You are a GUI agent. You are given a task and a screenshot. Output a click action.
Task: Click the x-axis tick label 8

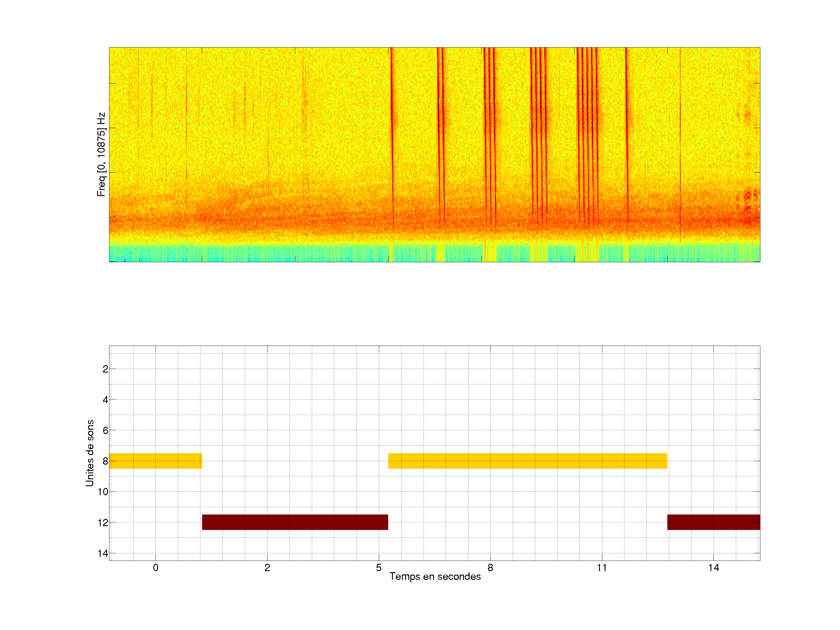490,568
